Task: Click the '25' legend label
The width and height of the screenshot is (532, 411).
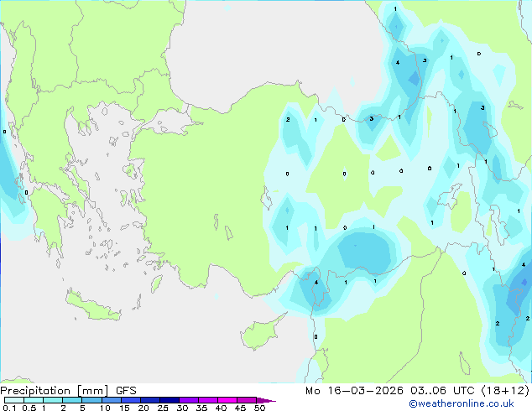Action: (163, 408)
